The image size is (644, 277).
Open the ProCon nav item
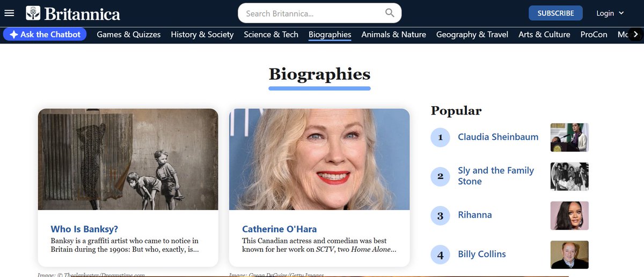594,34
